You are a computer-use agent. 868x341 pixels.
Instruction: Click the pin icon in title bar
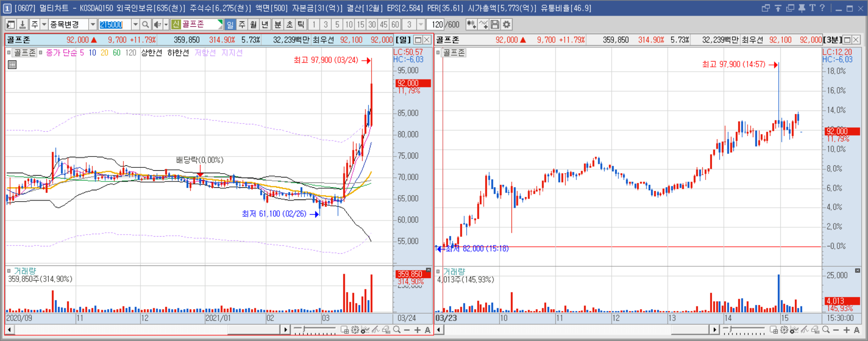802,8
